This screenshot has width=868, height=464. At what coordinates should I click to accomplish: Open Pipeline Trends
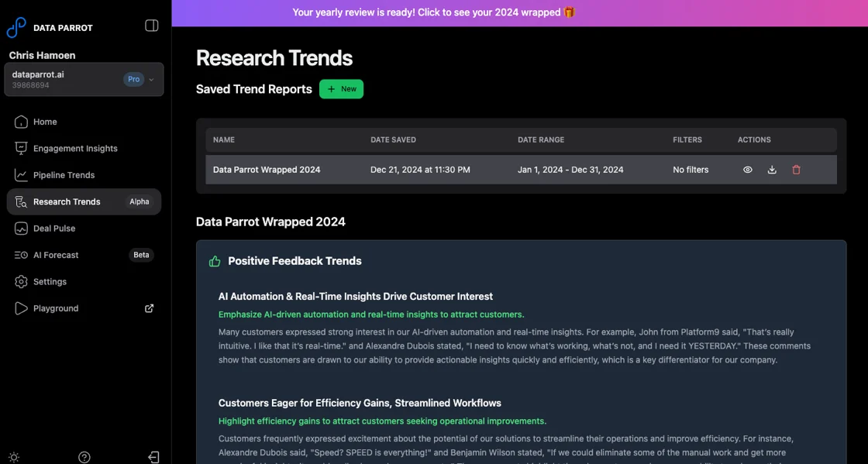coord(62,174)
